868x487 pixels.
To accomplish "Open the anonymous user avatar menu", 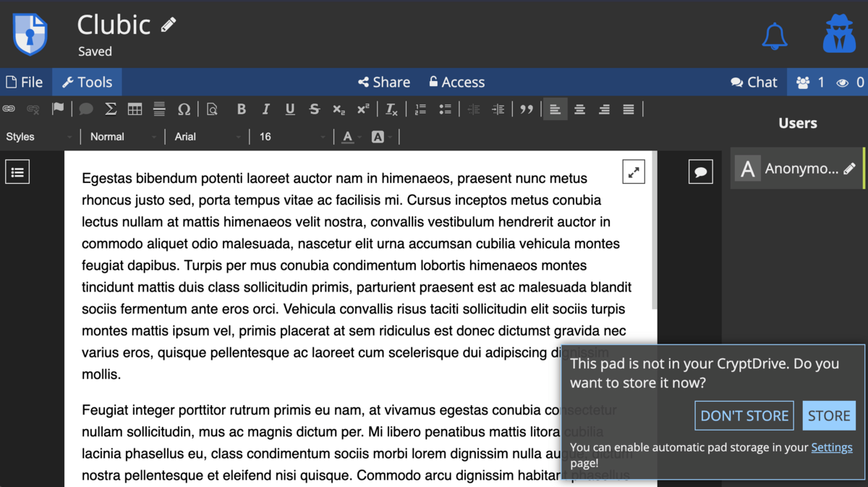I will 839,34.
